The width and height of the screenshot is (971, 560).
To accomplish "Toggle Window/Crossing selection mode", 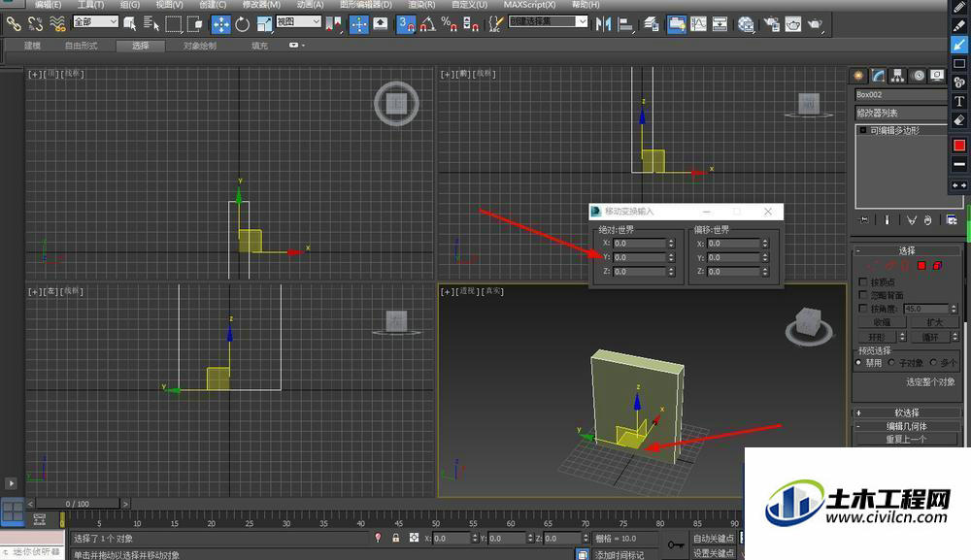I will 194,24.
